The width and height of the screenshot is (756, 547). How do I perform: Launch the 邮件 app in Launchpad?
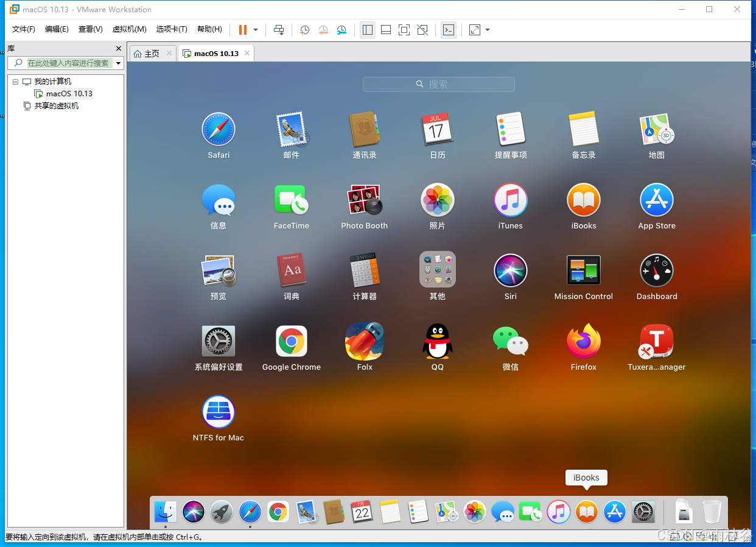[292, 129]
